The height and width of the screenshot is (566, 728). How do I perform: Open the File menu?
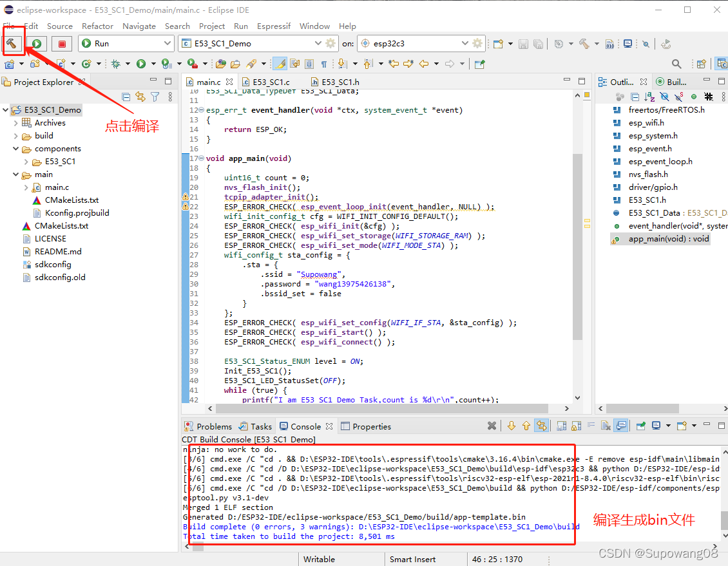[8, 26]
